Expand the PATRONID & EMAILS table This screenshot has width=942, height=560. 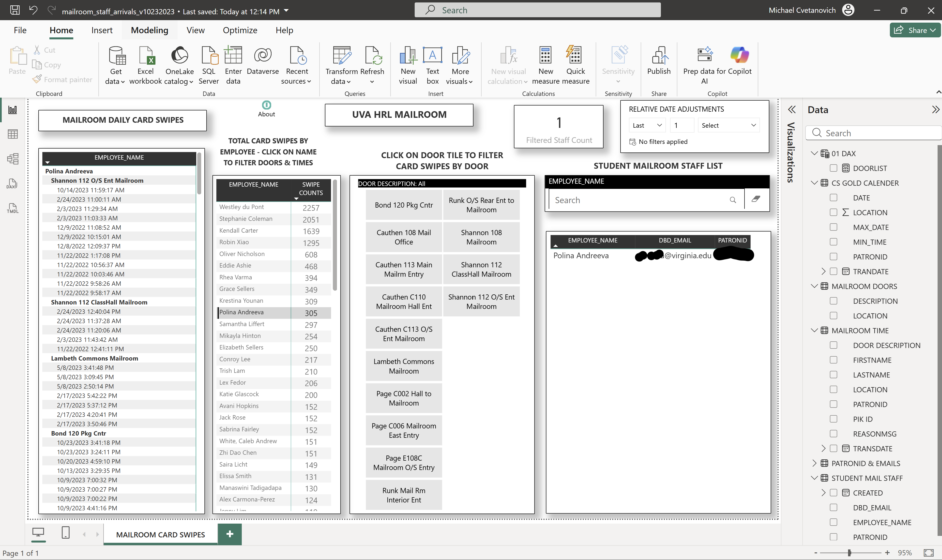814,463
